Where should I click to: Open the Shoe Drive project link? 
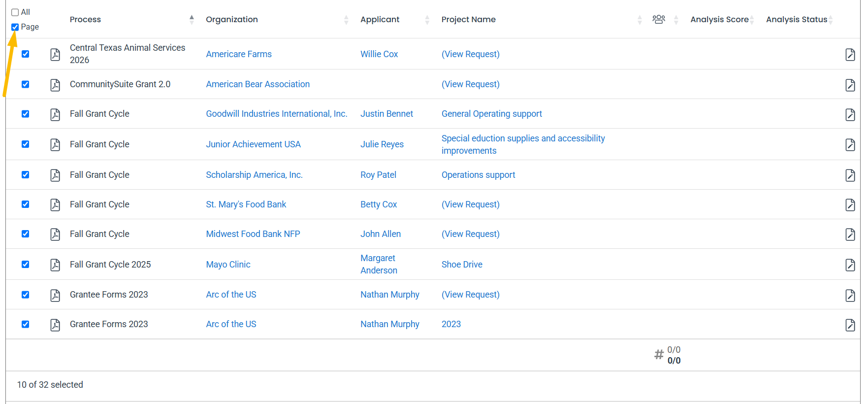[462, 265]
